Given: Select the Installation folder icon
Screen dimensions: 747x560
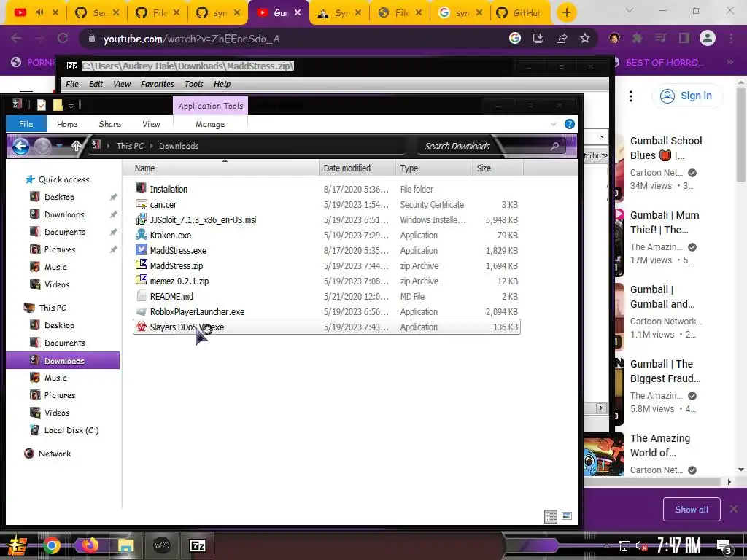Looking at the screenshot, I should (142, 189).
